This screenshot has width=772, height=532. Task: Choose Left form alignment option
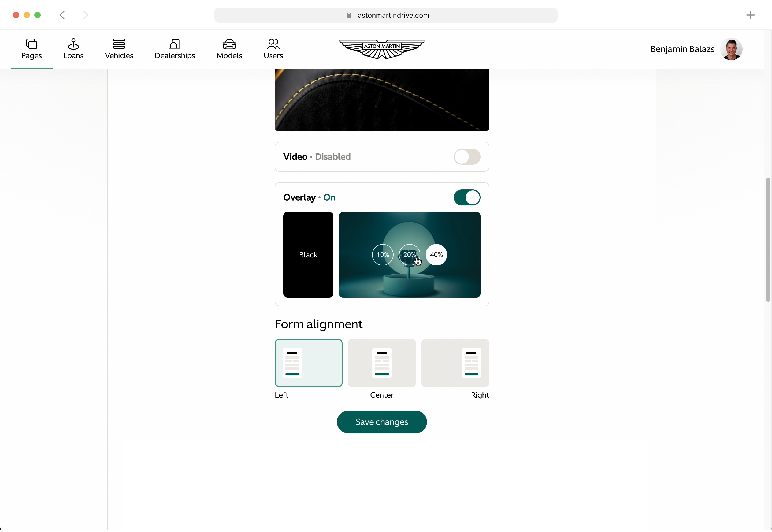pyautogui.click(x=308, y=363)
